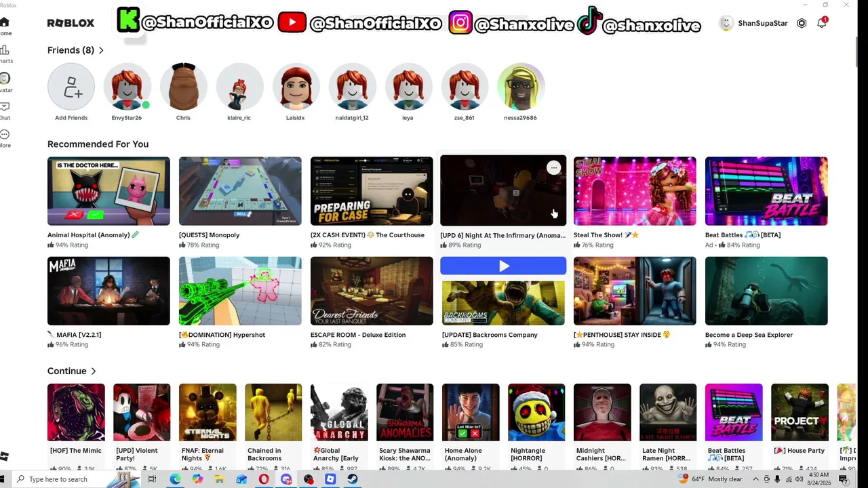Open the more options dots on Night At The Infirmary

coord(554,167)
